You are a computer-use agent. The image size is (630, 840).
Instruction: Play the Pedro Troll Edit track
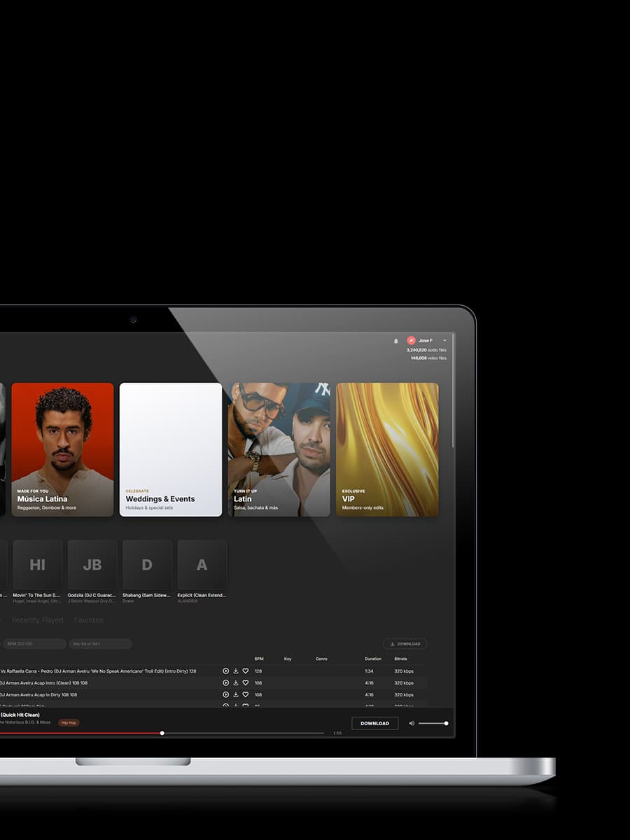(225, 671)
